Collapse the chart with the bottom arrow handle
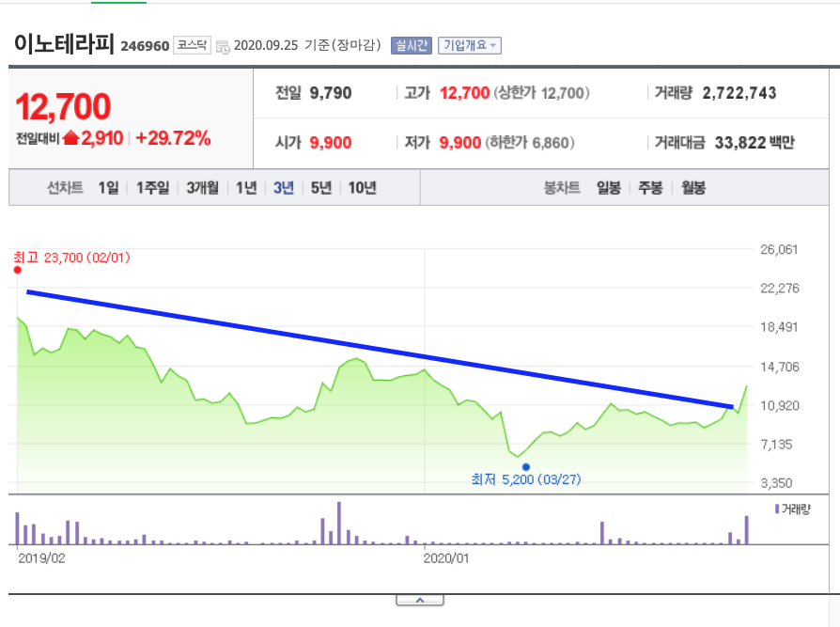 420,600
